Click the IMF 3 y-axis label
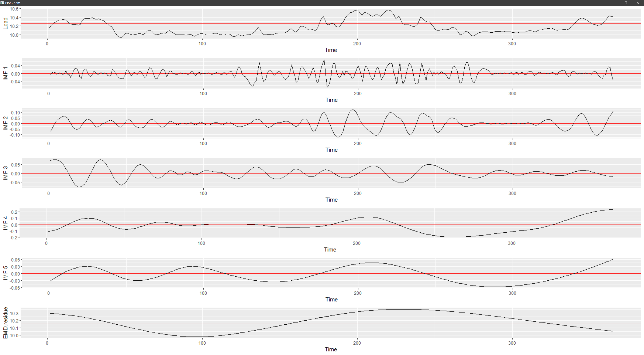This screenshot has width=644, height=355. (x=5, y=173)
